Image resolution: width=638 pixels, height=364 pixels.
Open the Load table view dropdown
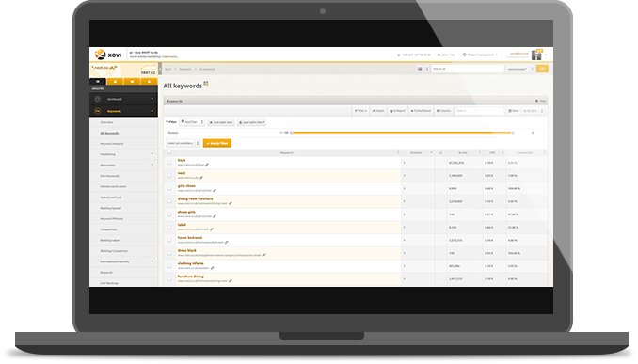251,122
